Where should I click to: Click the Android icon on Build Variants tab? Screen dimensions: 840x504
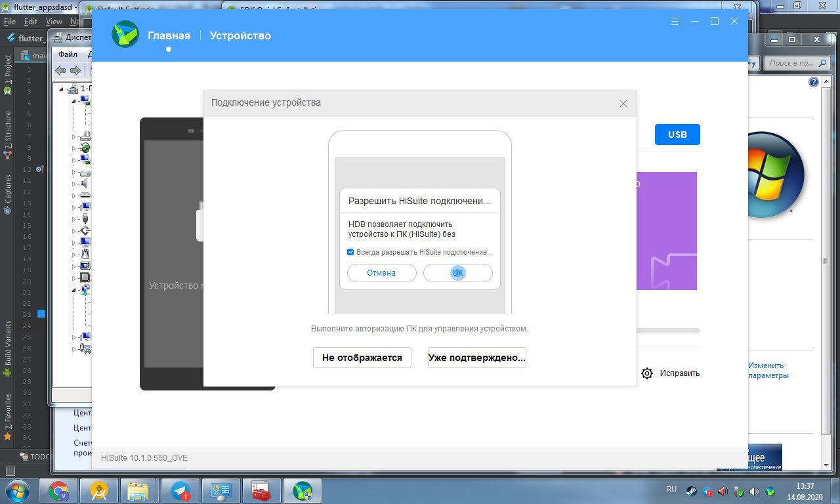[x=8, y=372]
